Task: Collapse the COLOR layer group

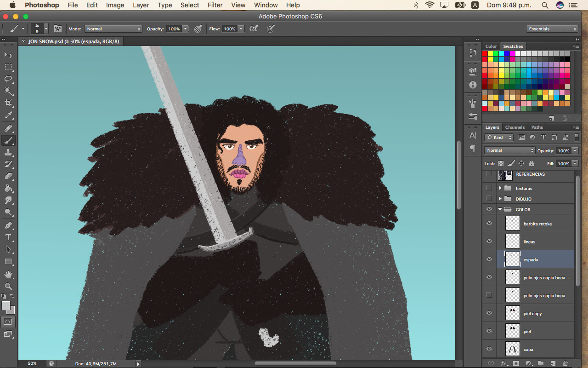Action: pyautogui.click(x=500, y=209)
